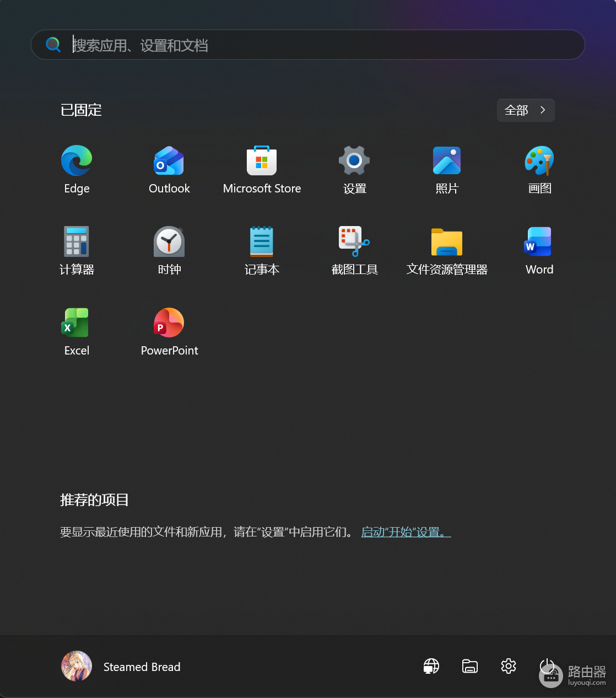Open the Excel app
This screenshot has height=698, width=616.
[x=77, y=332]
